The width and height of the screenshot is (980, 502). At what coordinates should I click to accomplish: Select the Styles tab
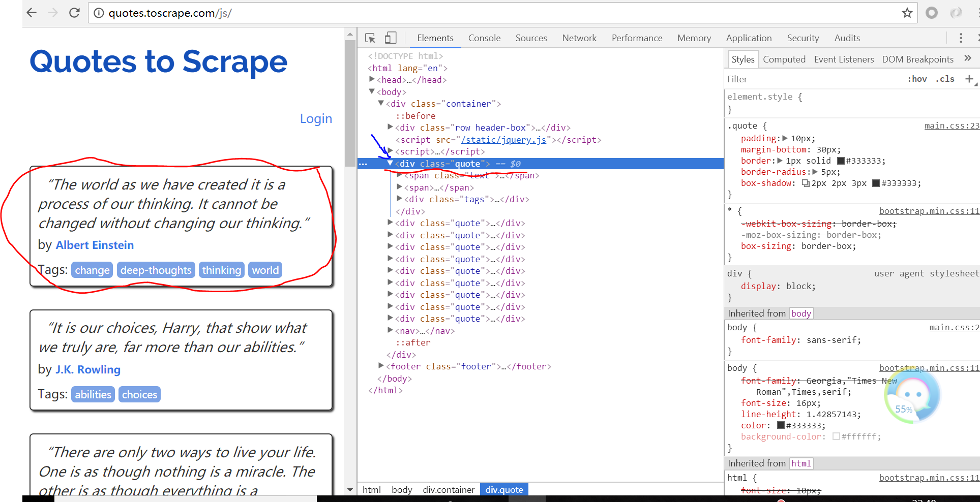pos(743,59)
